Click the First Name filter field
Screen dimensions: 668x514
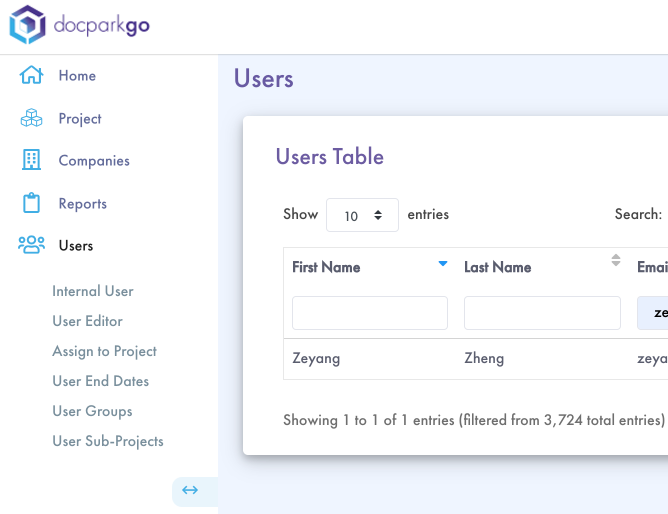click(x=370, y=313)
